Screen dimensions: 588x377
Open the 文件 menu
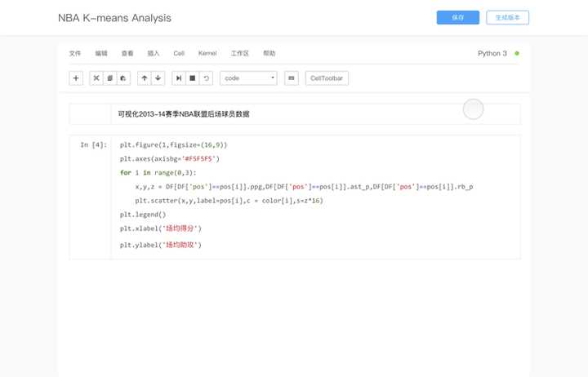[x=75, y=53]
